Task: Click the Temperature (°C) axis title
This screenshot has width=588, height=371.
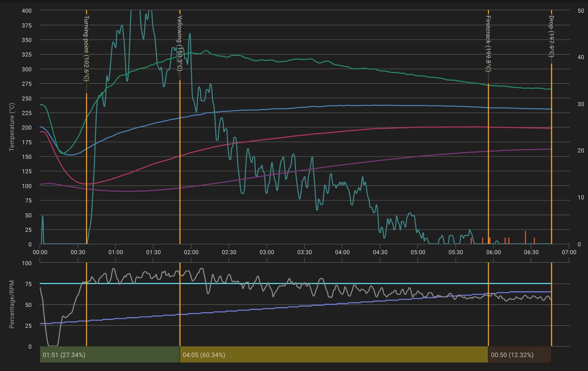Action: (x=12, y=127)
